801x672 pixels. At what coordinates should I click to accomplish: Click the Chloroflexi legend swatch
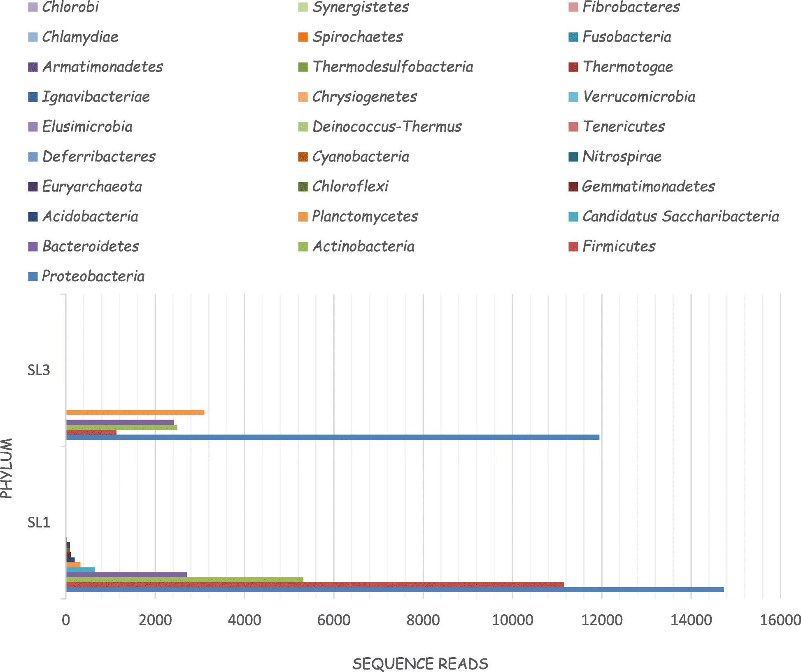coord(303,187)
